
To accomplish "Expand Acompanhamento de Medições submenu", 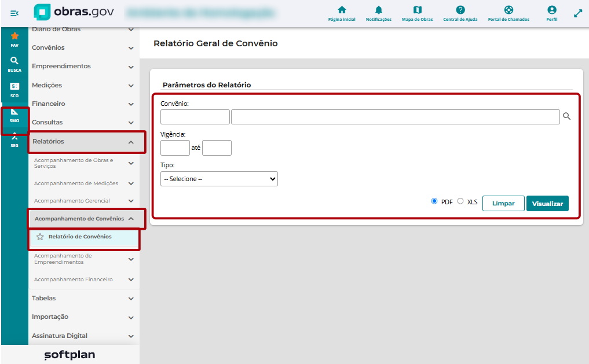I will 84,183.
